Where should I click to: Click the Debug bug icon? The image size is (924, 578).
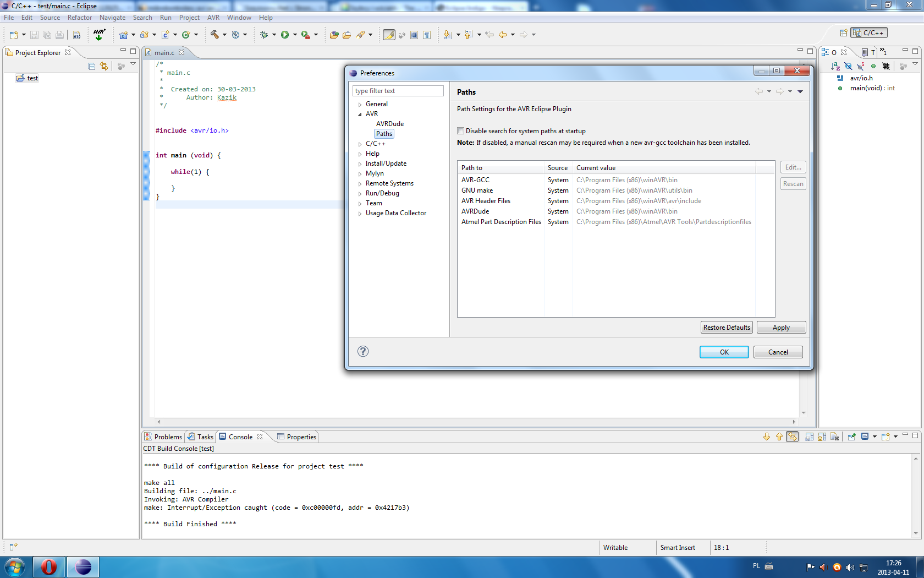(264, 35)
